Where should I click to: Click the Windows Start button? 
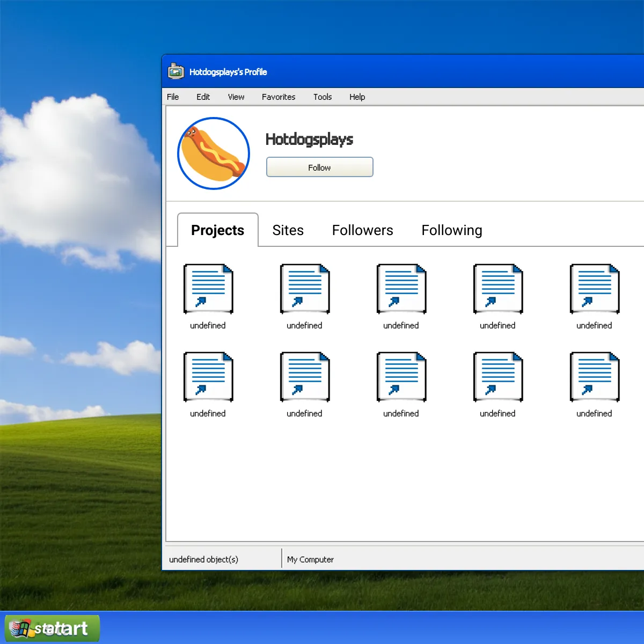coord(53,628)
